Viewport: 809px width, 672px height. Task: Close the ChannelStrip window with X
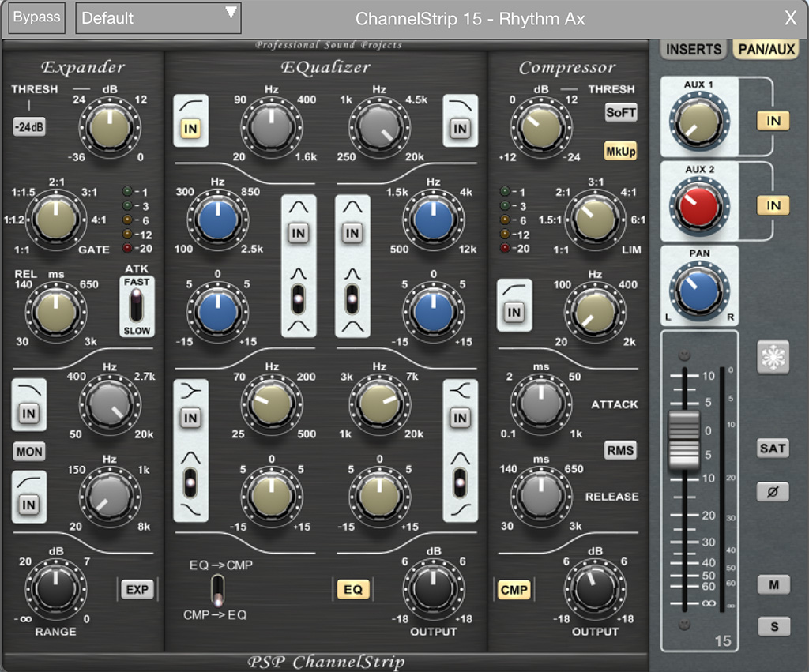click(x=790, y=18)
